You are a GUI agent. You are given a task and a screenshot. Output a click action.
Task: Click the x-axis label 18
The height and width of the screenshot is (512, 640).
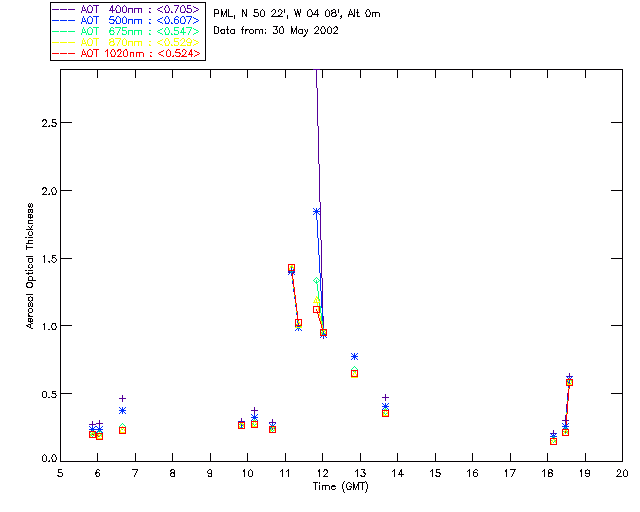point(547,473)
